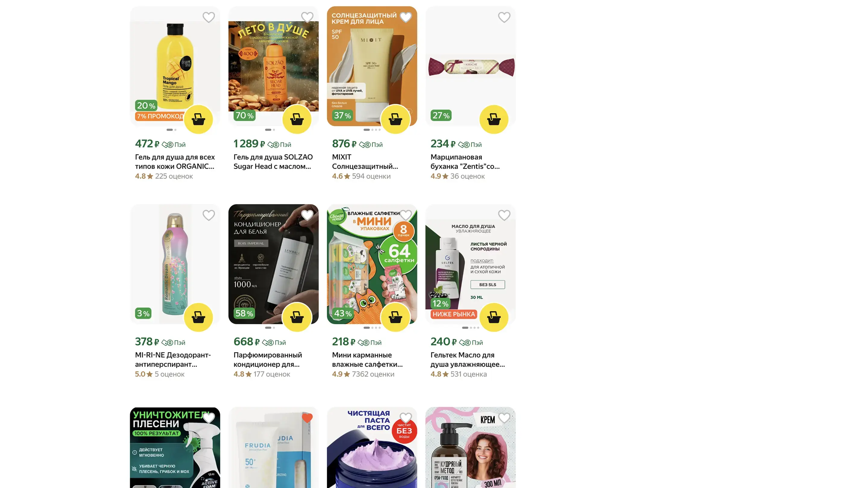Viewport: 868px width, 488px height.
Task: Open MIXIT Солнцезащитный product title link
Action: pos(365,162)
